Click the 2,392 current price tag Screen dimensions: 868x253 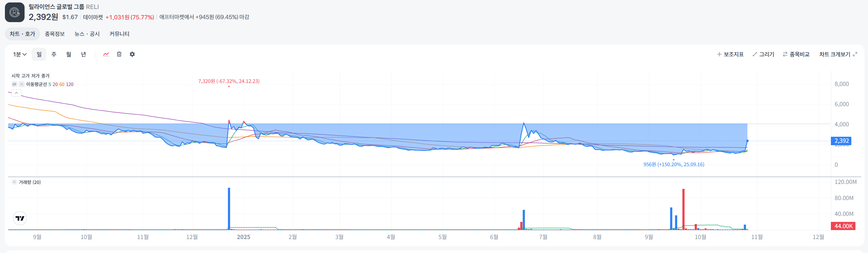pyautogui.click(x=841, y=141)
